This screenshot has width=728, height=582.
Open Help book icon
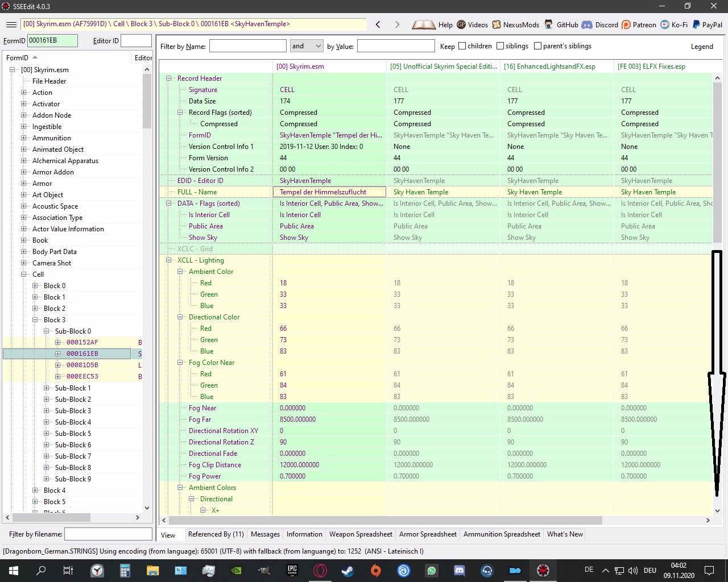coord(423,24)
